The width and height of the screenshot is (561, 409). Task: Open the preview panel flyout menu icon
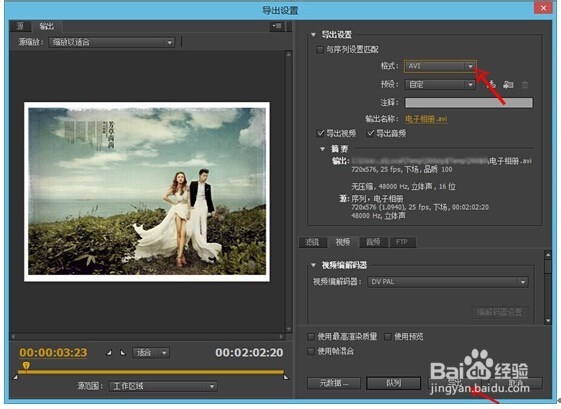coord(277,26)
